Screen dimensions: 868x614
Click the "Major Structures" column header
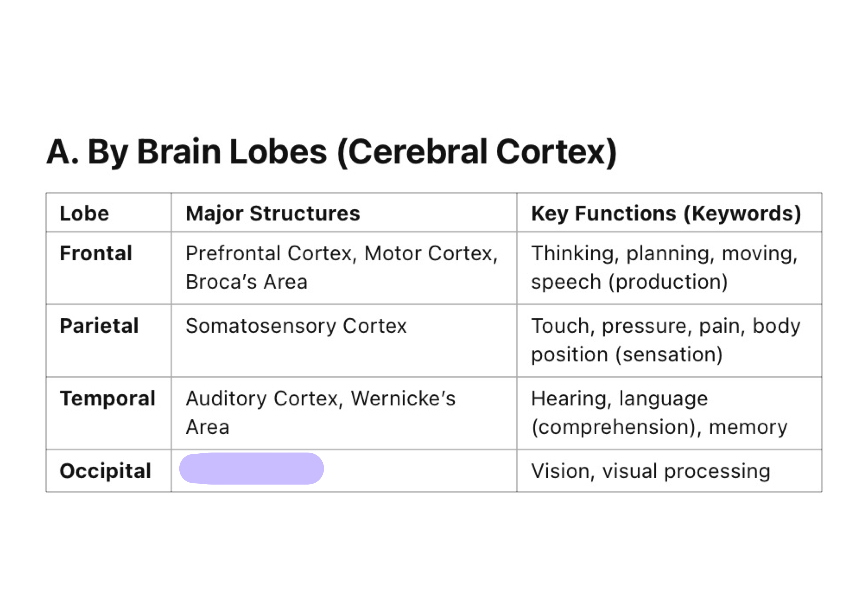point(273,213)
